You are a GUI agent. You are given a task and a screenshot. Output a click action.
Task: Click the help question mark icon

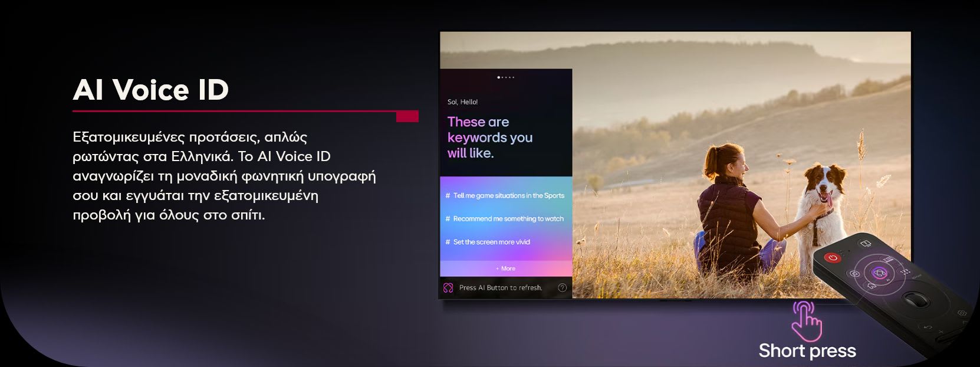(562, 288)
